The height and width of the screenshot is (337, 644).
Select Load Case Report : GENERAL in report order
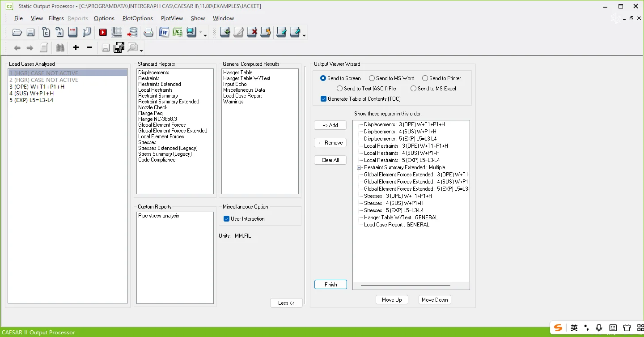tap(397, 225)
